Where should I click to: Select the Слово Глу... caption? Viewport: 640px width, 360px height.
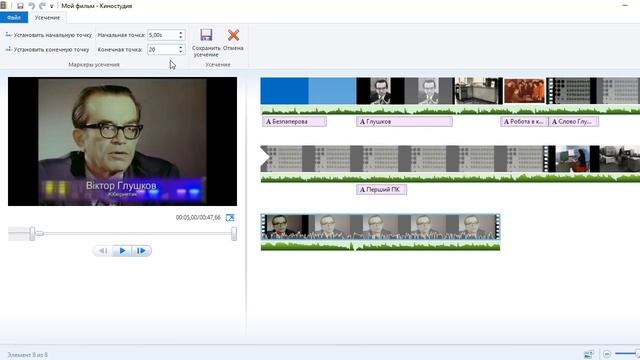573,122
